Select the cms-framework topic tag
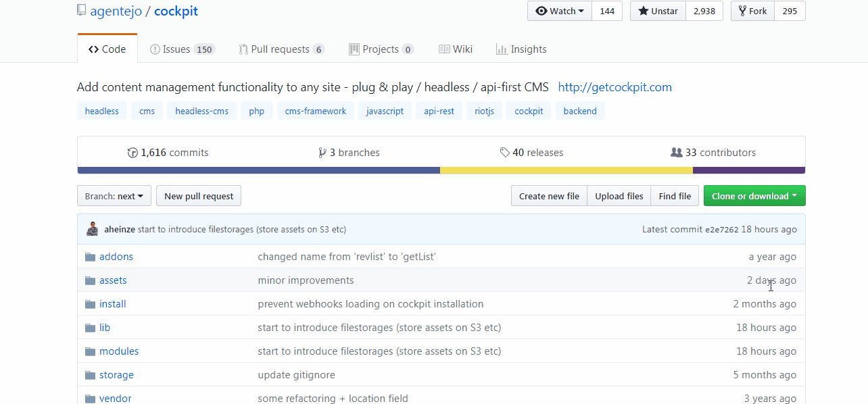This screenshot has width=868, height=404. tap(316, 111)
